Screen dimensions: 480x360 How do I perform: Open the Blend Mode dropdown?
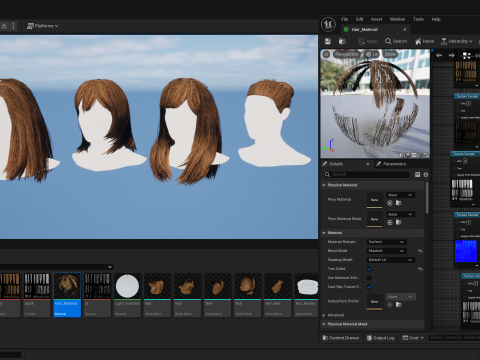coord(387,251)
